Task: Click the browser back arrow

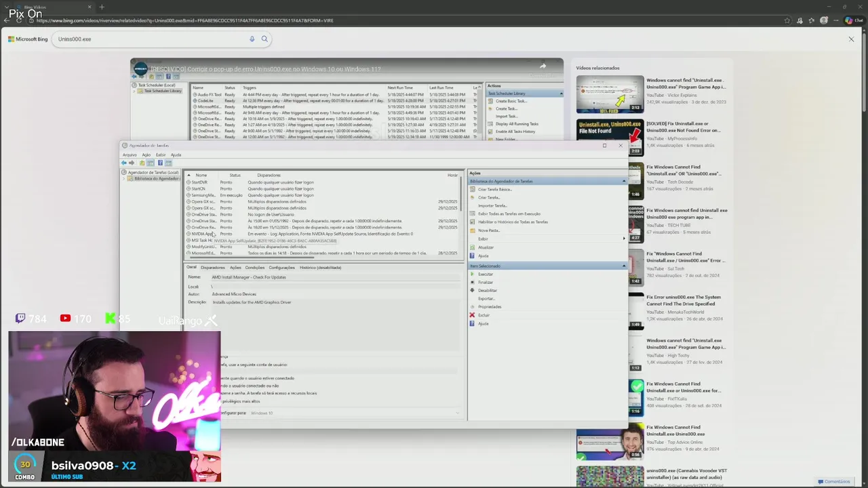Action: pos(7,20)
